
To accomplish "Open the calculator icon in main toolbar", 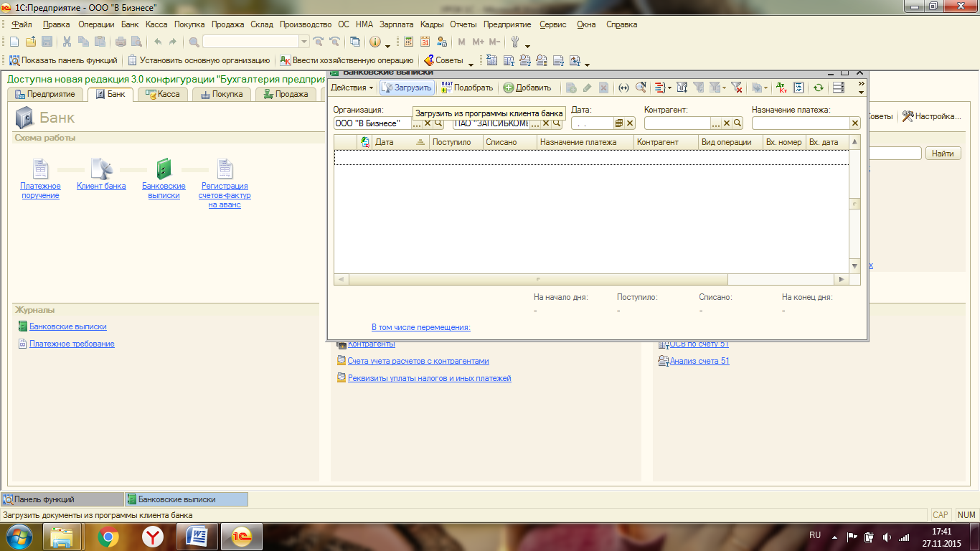I will click(x=409, y=42).
